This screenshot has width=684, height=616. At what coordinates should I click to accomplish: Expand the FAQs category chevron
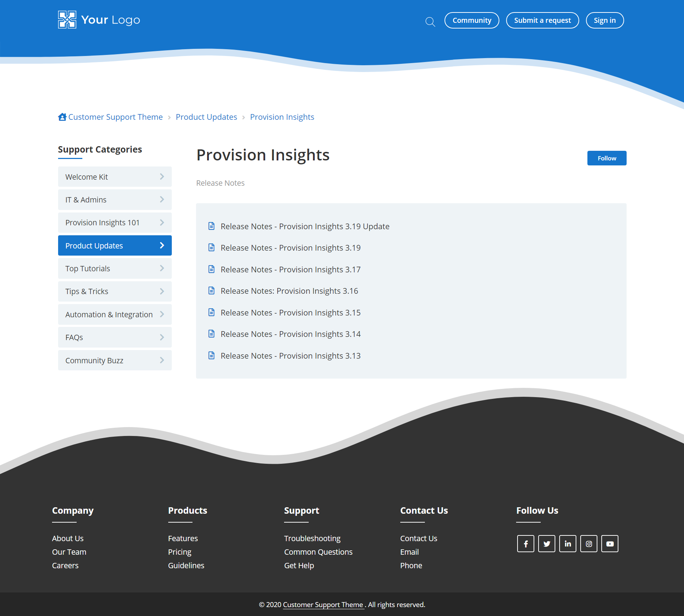pos(162,337)
